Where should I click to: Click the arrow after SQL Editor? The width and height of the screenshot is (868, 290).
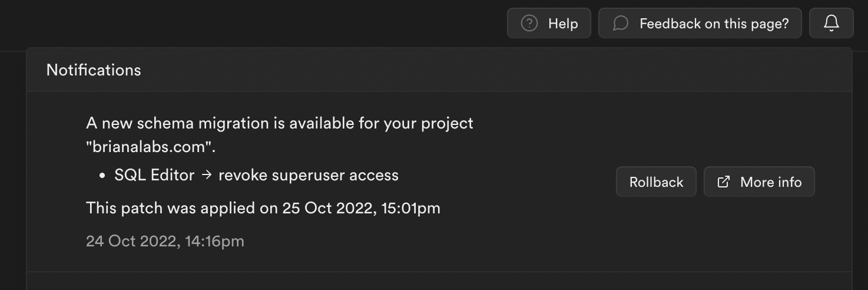click(206, 176)
